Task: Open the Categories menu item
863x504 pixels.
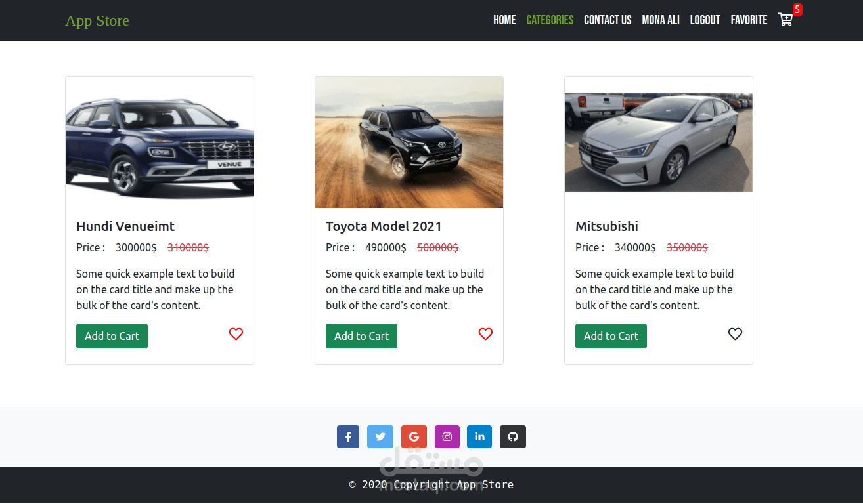Action: pos(550,20)
